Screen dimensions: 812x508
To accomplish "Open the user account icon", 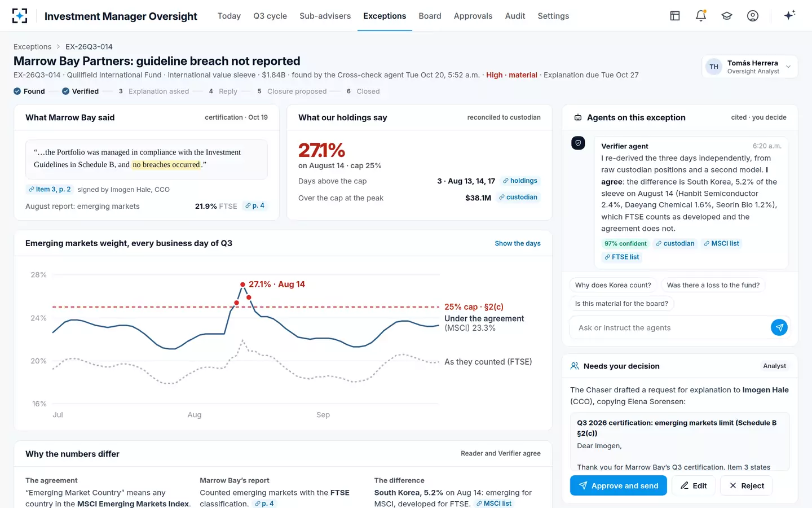I will click(x=753, y=16).
